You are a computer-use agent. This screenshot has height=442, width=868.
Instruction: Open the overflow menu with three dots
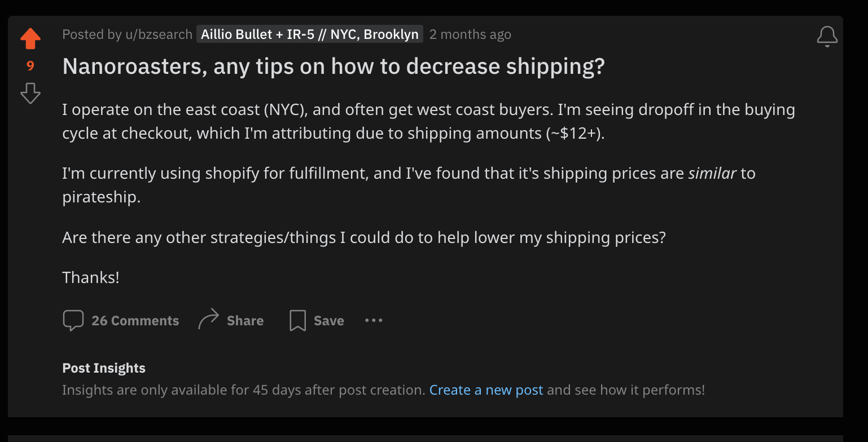coord(374,320)
